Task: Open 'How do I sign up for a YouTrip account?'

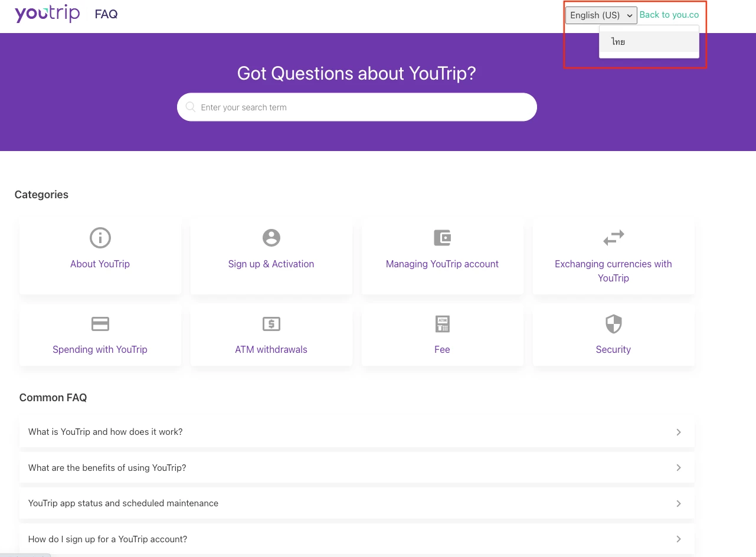Action: 357,539
